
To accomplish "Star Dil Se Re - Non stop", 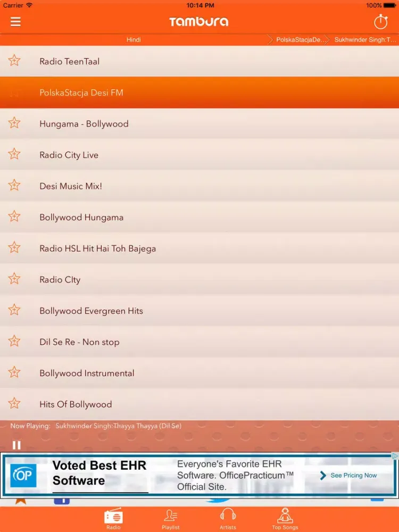I will pyautogui.click(x=14, y=342).
